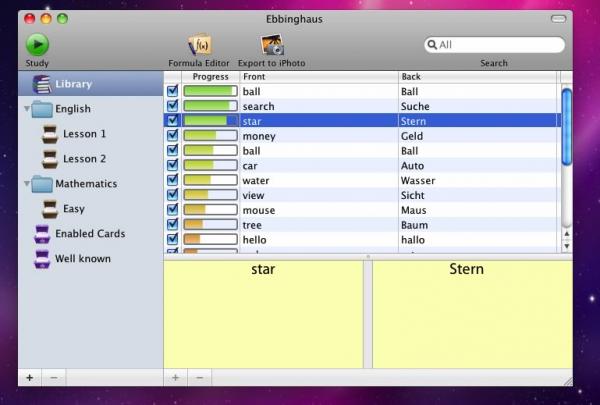Screen dimensions: 600x405
Task: Uncheck the hello card checkbox
Action: pos(173,239)
